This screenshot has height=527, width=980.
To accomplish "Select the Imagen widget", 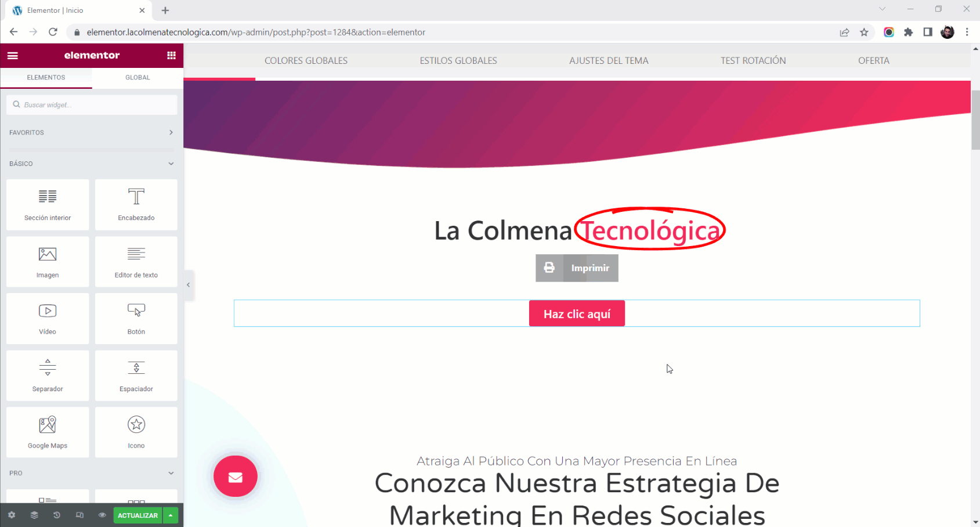I will click(48, 262).
